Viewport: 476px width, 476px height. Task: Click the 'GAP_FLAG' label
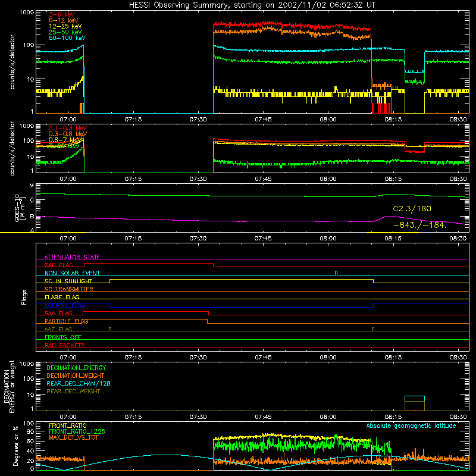tap(58, 265)
